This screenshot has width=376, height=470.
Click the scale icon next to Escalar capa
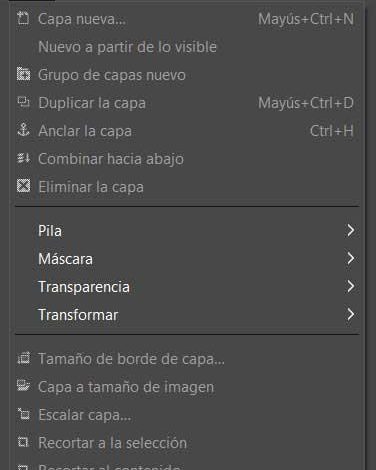(23, 415)
